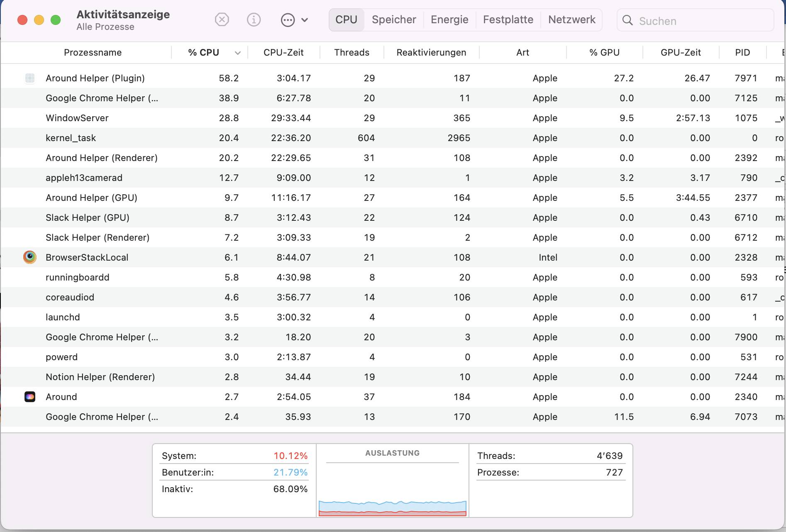Click the Intel Art value for BrowserStackLocal
The height and width of the screenshot is (532, 786).
tap(548, 257)
